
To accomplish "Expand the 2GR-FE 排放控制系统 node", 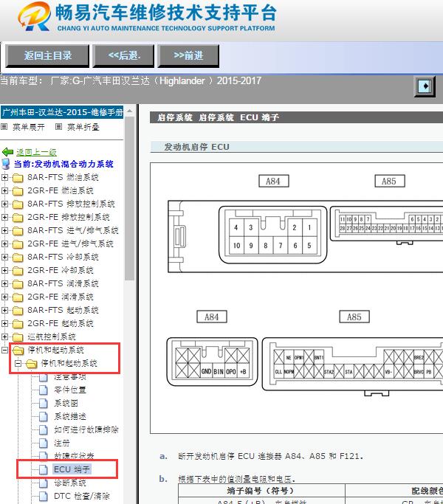I will coord(4,217).
